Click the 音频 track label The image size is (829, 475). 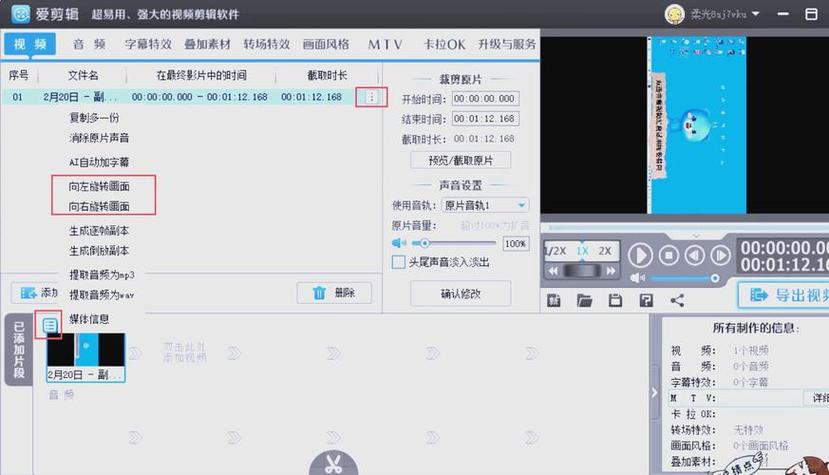tap(61, 395)
